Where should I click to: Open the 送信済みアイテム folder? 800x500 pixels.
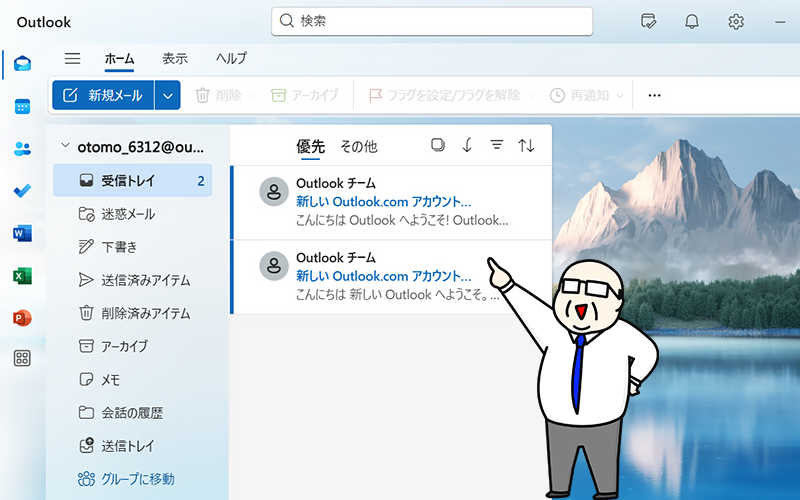[x=133, y=280]
